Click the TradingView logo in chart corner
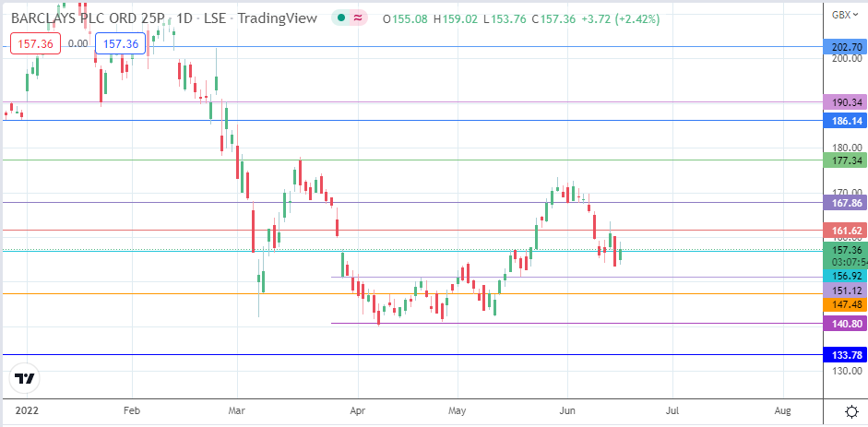The width and height of the screenshot is (868, 427). click(x=25, y=379)
